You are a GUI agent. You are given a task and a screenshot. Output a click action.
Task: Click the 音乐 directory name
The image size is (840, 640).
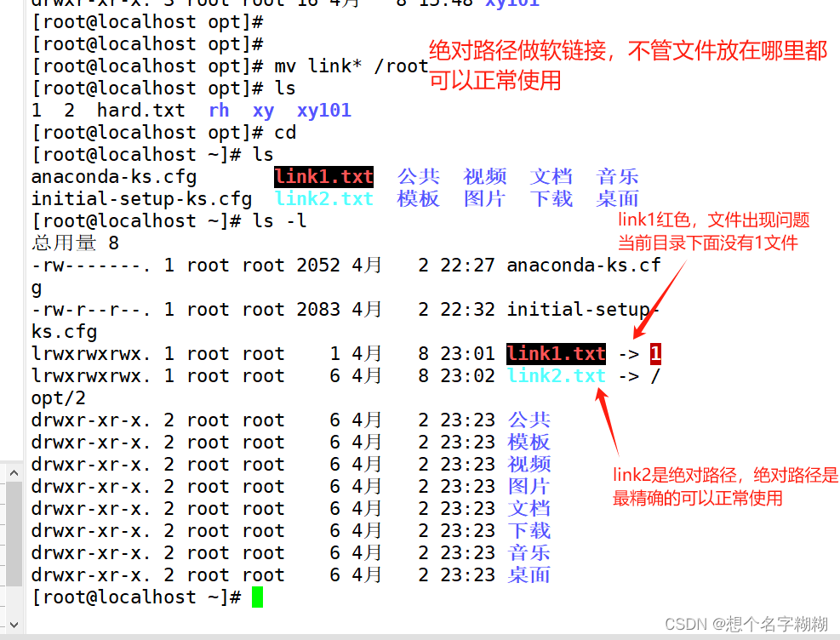pyautogui.click(x=617, y=176)
